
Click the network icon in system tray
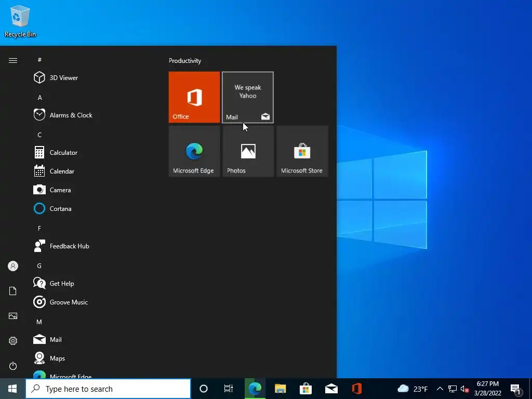click(453, 389)
